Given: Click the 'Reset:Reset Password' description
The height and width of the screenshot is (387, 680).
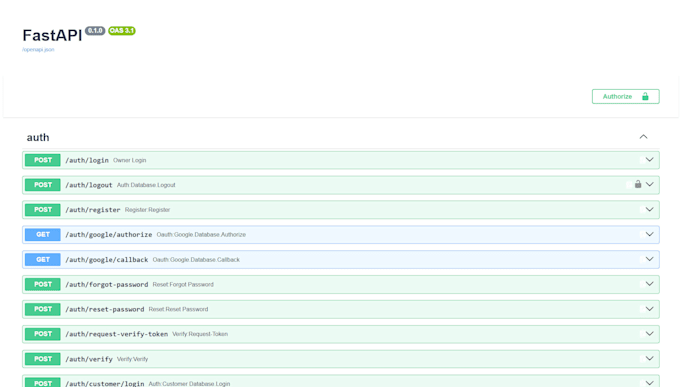Looking at the screenshot, I should (178, 309).
